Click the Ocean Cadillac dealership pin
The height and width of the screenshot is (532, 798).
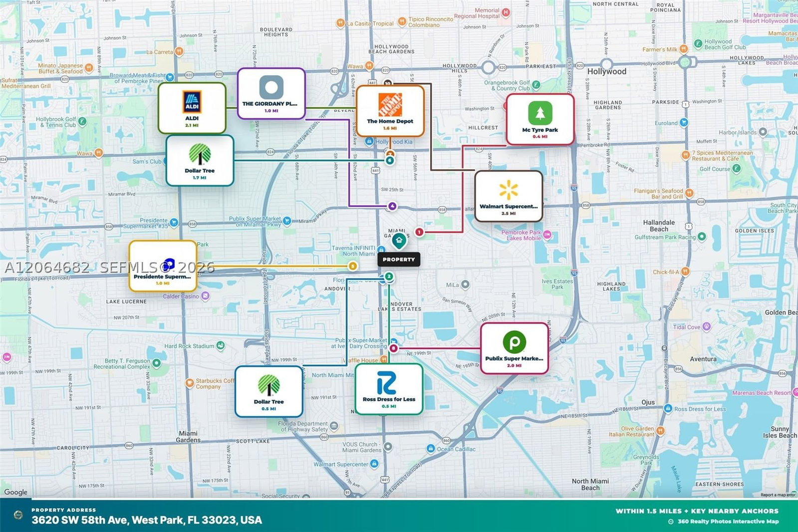[431, 449]
